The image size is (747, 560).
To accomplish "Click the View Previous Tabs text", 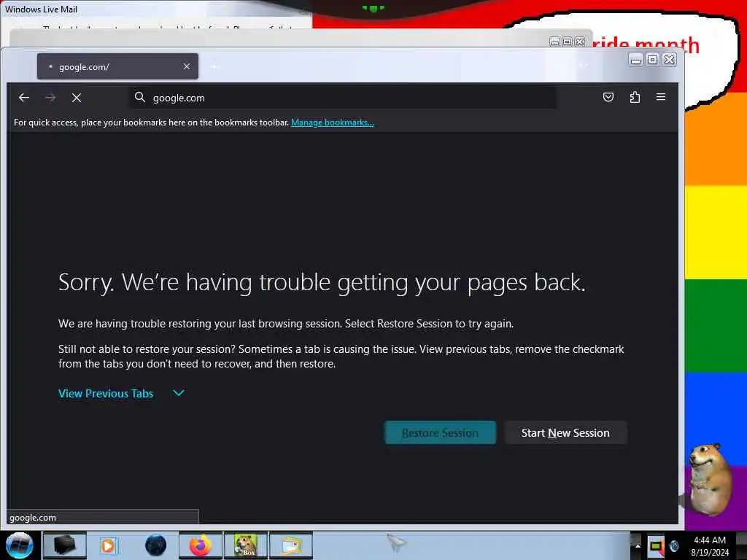I will (106, 393).
